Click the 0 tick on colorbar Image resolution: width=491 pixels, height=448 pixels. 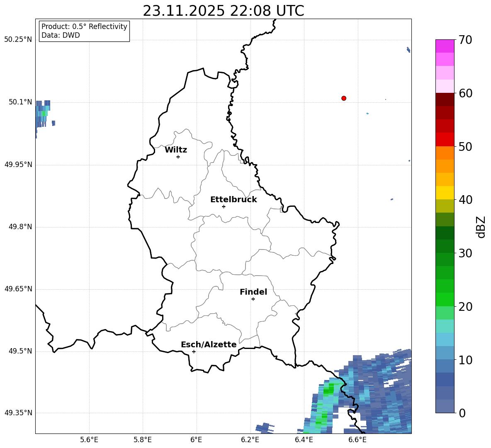462,413
